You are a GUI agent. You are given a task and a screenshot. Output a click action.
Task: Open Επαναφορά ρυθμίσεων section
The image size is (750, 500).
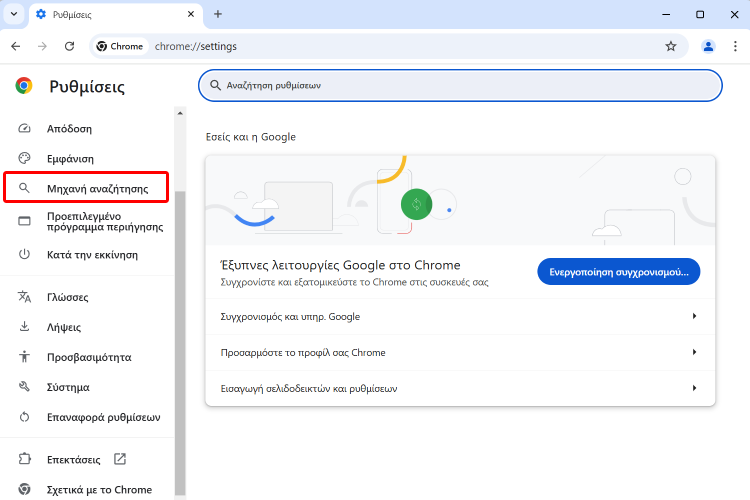tap(86, 417)
